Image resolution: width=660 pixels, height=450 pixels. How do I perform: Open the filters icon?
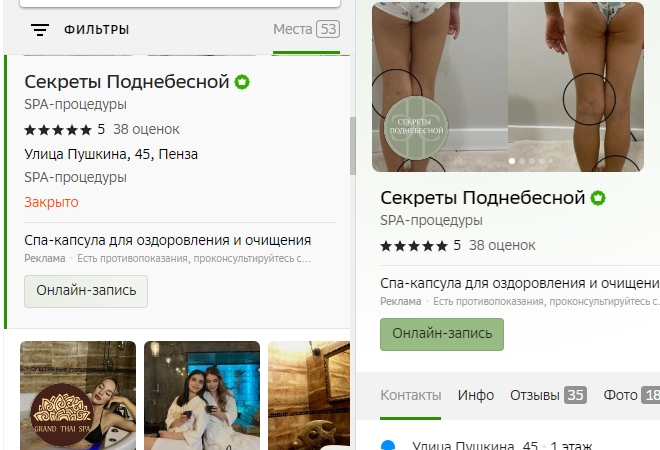[40, 30]
